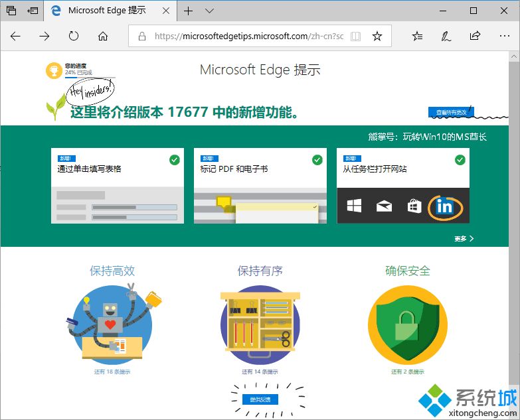Open the 保持高效 heading link
This screenshot has height=420, width=520.
[112, 271]
